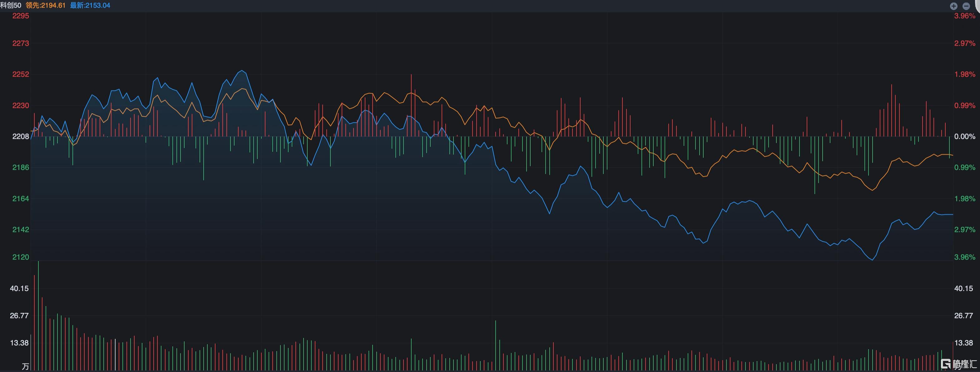
Task: Click the top 3.96% red percentage label
Action: 965,16
